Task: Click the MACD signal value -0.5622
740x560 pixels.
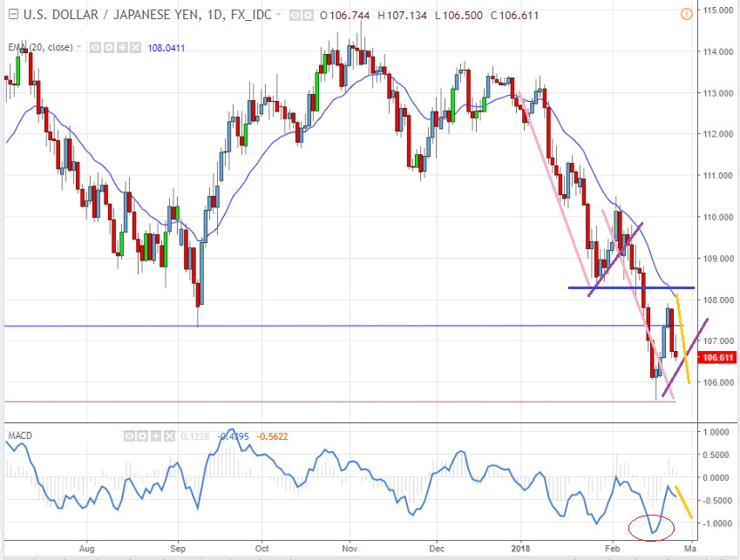Action: coord(272,436)
